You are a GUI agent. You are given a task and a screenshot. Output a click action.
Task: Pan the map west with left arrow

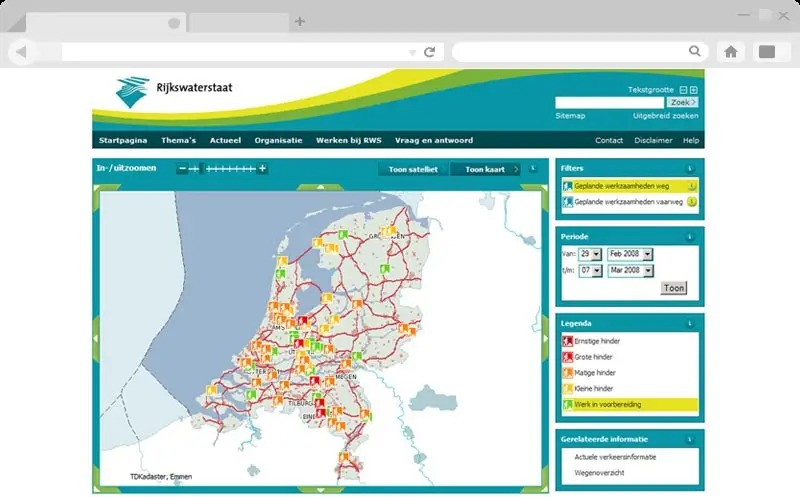point(97,339)
